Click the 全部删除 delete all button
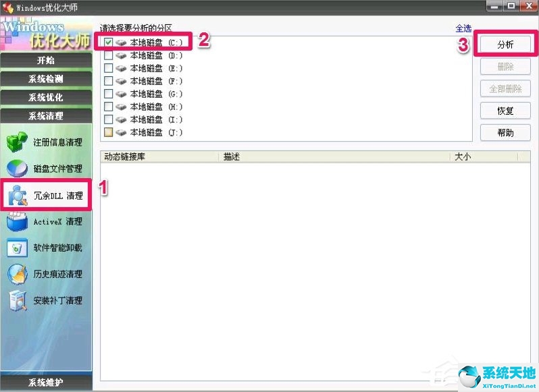 pyautogui.click(x=505, y=89)
